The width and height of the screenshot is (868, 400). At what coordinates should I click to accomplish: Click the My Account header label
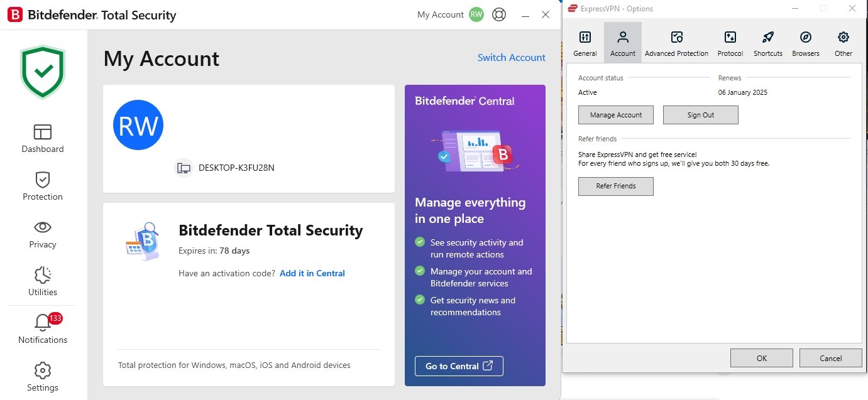coord(441,14)
